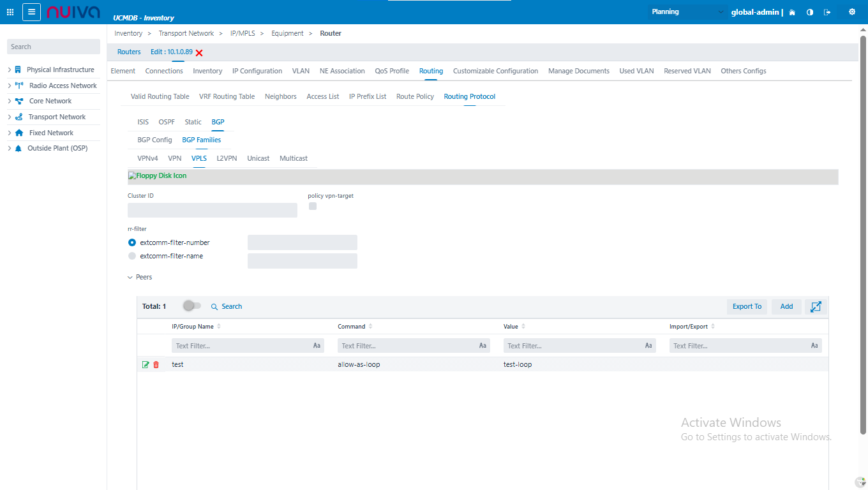Check the policy vpn-target checkbox
868x490 pixels.
(x=313, y=206)
